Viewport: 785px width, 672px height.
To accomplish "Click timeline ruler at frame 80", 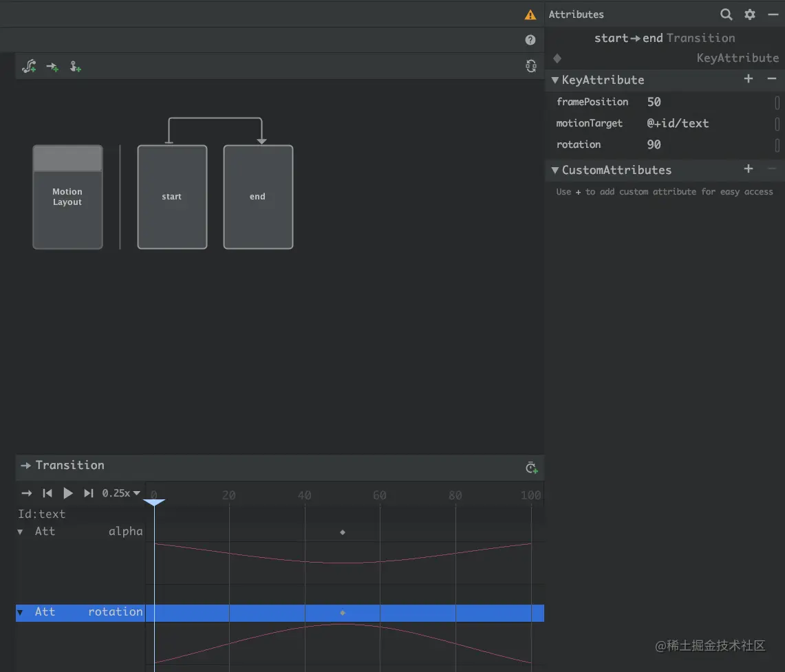I will [455, 495].
